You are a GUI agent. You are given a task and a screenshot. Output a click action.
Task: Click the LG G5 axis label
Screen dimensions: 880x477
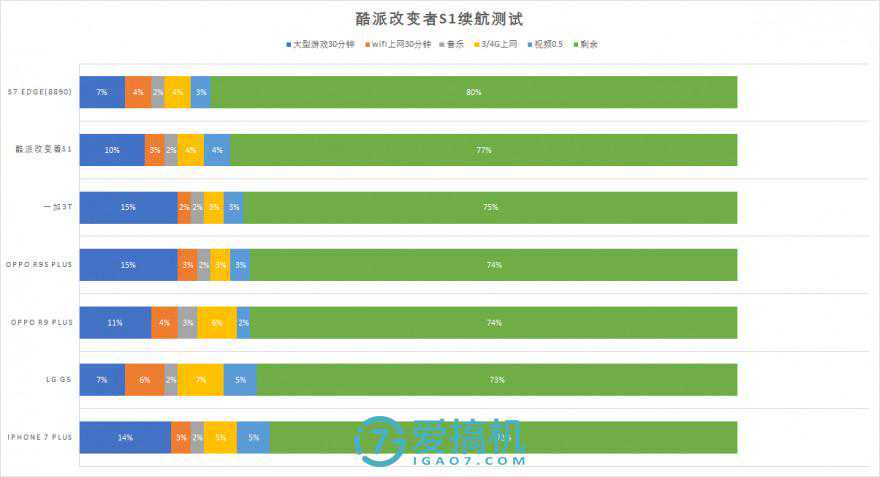(x=57, y=380)
